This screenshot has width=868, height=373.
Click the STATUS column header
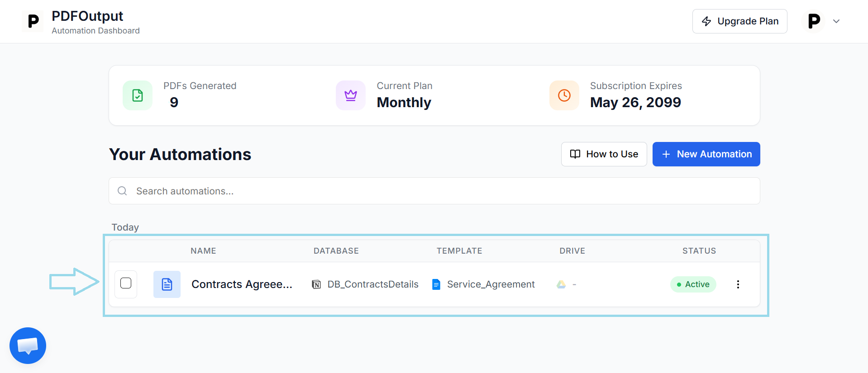(x=699, y=251)
